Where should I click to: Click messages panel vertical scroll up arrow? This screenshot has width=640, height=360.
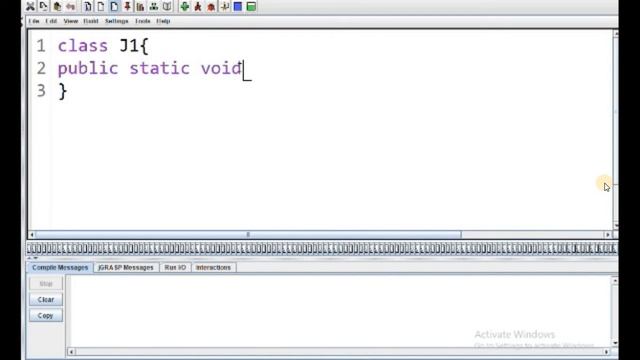click(615, 281)
